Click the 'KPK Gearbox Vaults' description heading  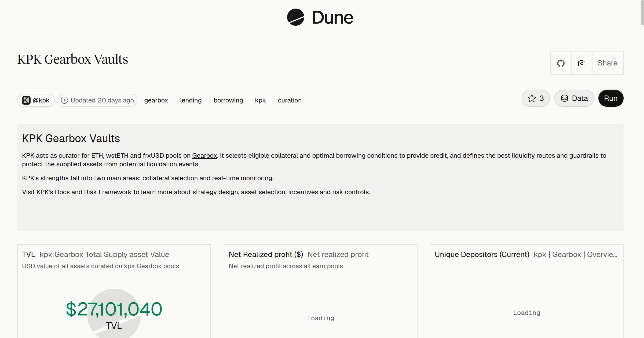pyautogui.click(x=71, y=138)
